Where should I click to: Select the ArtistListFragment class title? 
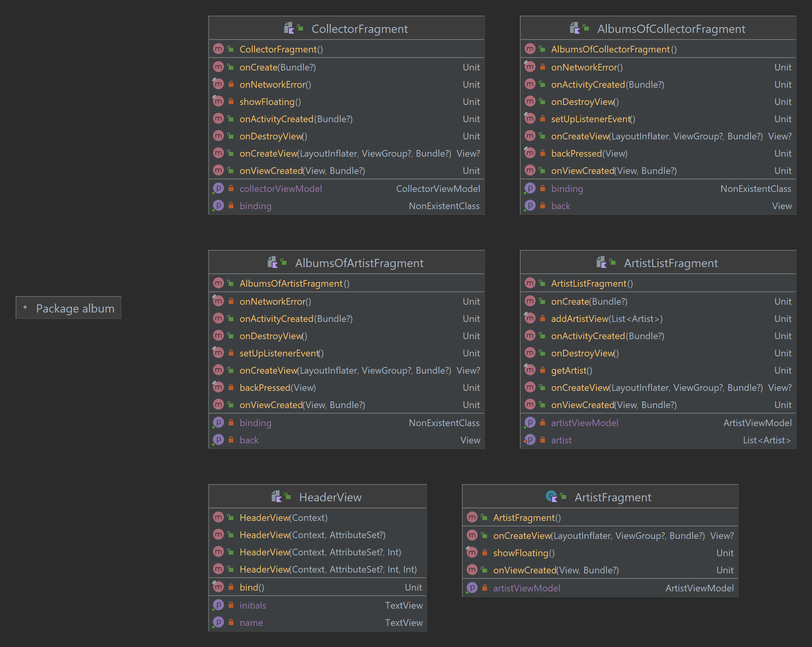tap(671, 263)
